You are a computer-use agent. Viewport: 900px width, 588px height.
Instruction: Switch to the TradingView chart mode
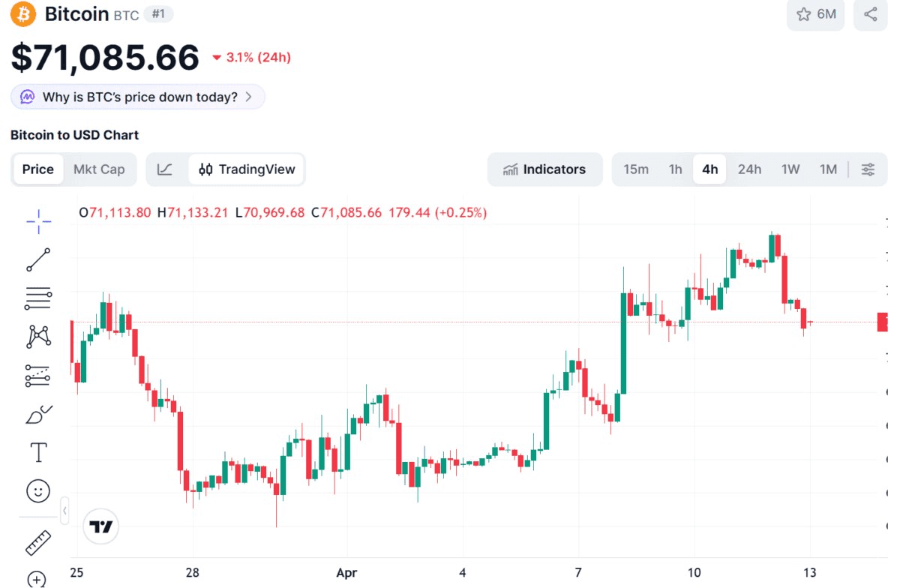(247, 169)
